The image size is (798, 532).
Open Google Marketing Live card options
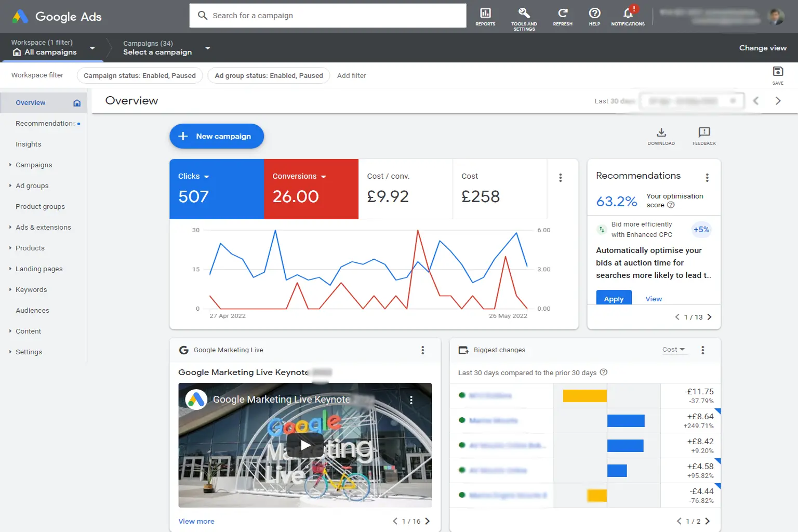coord(422,350)
